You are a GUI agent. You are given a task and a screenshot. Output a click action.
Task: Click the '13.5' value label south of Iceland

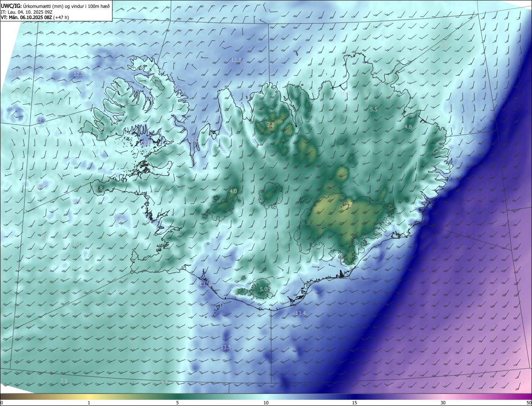[226, 347]
